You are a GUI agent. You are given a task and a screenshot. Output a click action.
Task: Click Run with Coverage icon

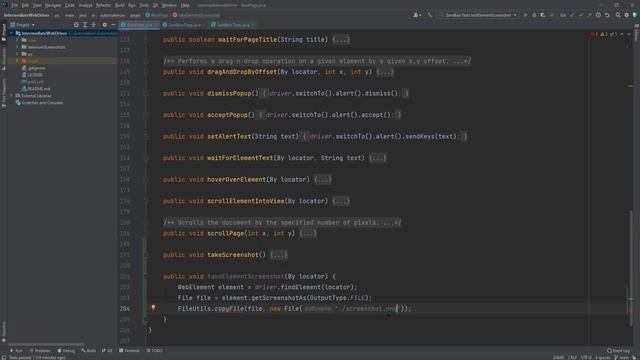[543, 15]
